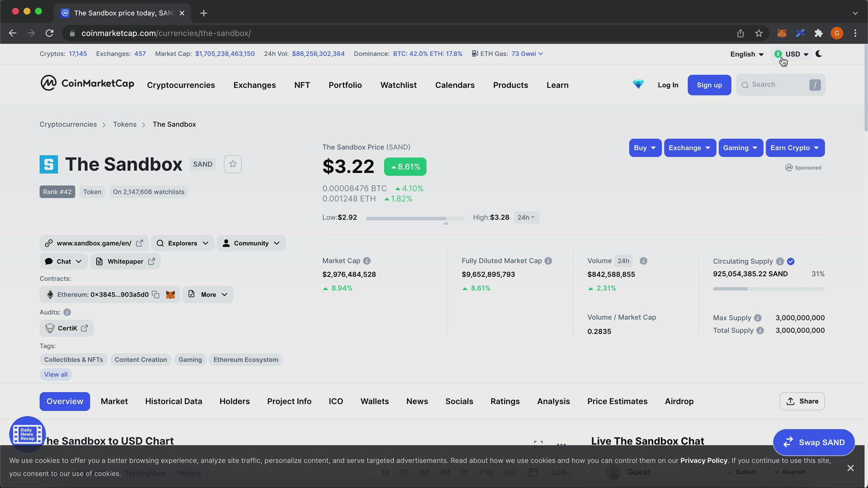Click the browser address bar

click(x=398, y=33)
